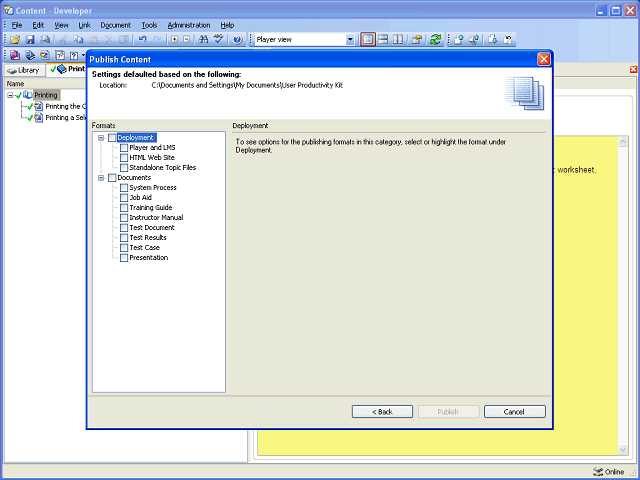Image resolution: width=640 pixels, height=480 pixels.
Task: Click the Redo arrow icon
Action: (157, 40)
